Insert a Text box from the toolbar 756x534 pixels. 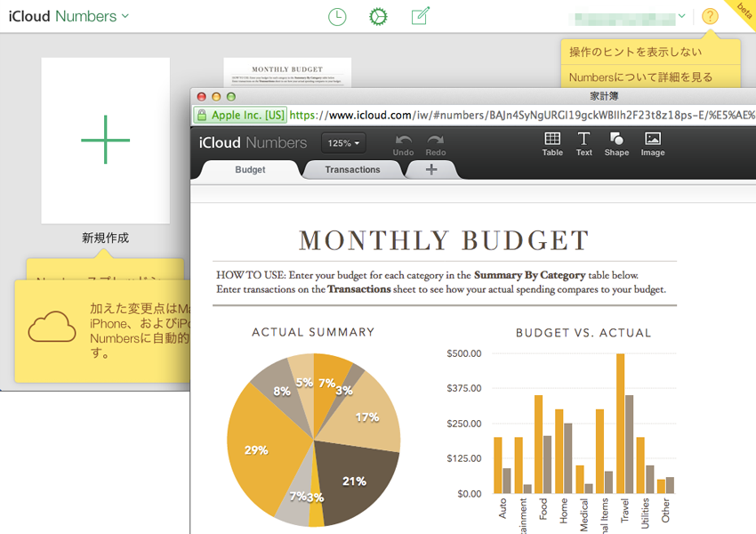[583, 144]
